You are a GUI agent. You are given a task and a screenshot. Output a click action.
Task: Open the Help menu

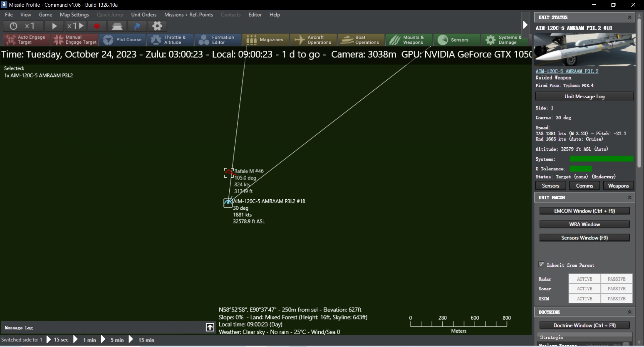pyautogui.click(x=275, y=15)
